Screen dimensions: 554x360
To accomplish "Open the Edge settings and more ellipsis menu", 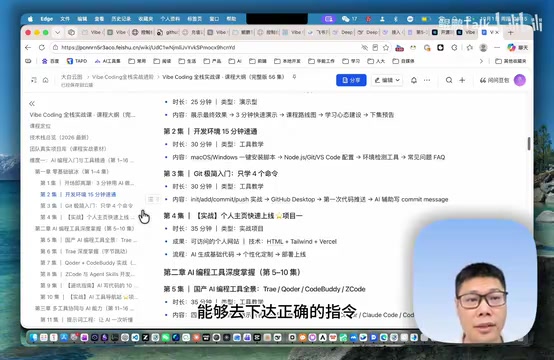I will pos(497,47).
